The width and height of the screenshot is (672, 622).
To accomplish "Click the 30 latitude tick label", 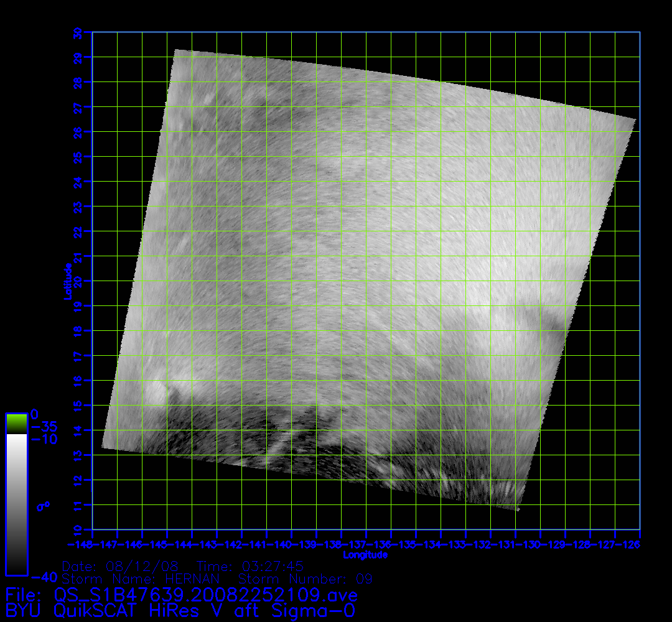I will click(x=78, y=33).
